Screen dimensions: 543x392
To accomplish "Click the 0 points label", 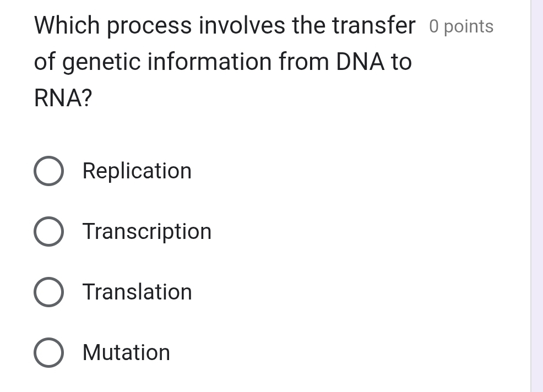I will [x=461, y=25].
